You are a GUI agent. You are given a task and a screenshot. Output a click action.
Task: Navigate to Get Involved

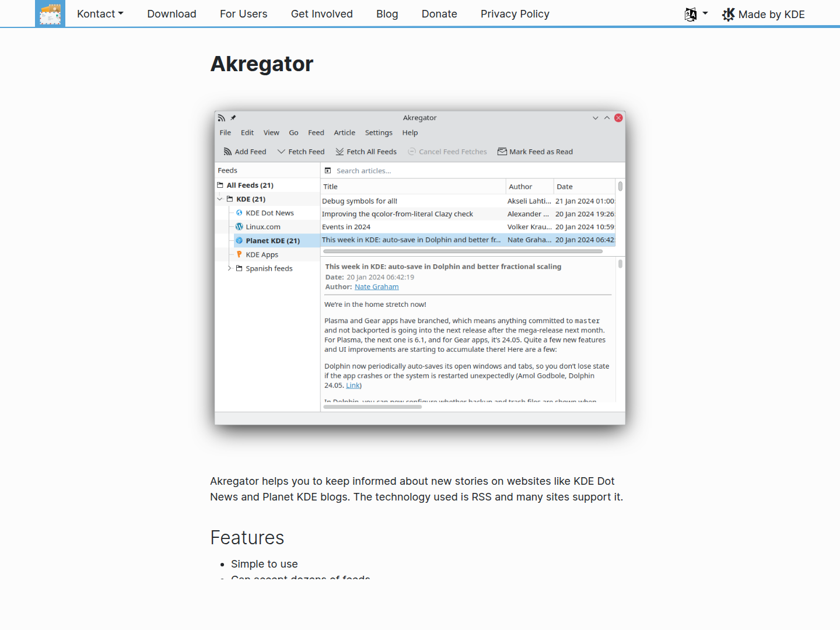pos(322,14)
